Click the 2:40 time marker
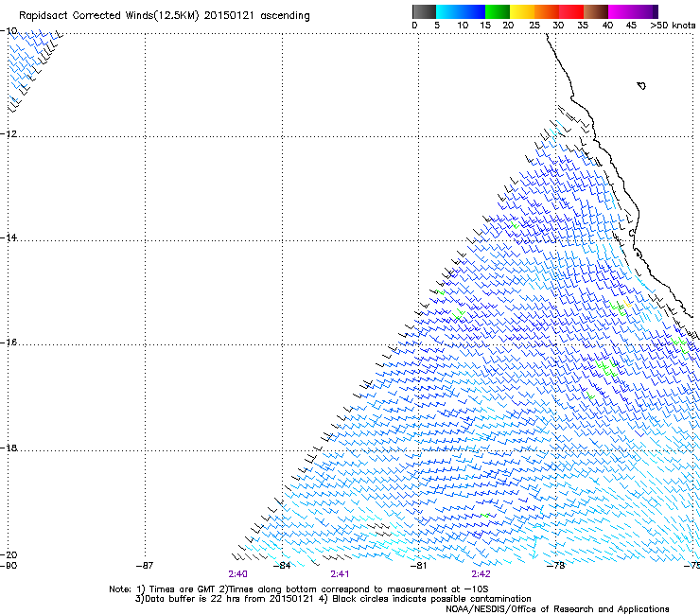700x615 pixels. pyautogui.click(x=238, y=574)
